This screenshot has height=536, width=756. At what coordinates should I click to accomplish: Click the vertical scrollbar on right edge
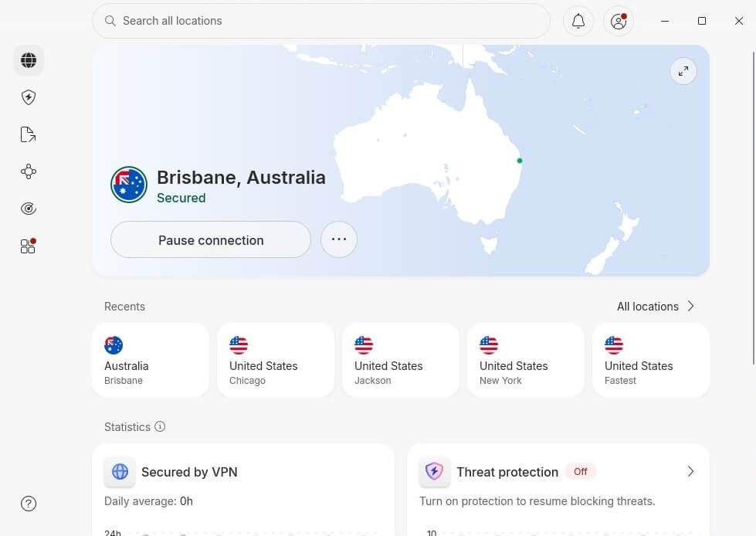click(754, 207)
